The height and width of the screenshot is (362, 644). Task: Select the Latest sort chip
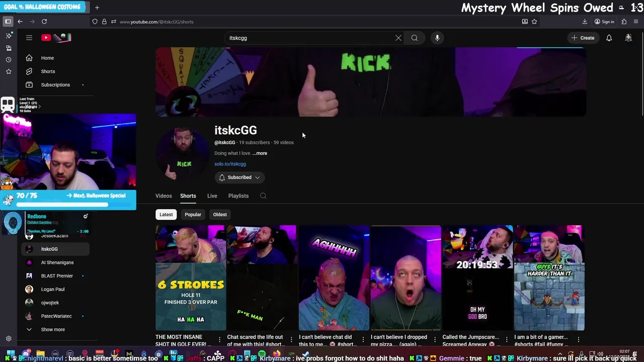[166, 215]
